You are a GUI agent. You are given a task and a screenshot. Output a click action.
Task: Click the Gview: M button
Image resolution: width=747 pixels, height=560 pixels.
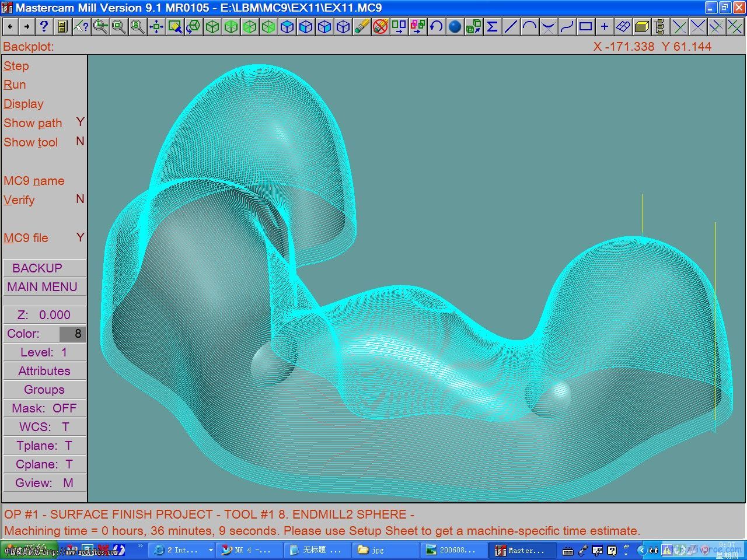click(x=44, y=483)
